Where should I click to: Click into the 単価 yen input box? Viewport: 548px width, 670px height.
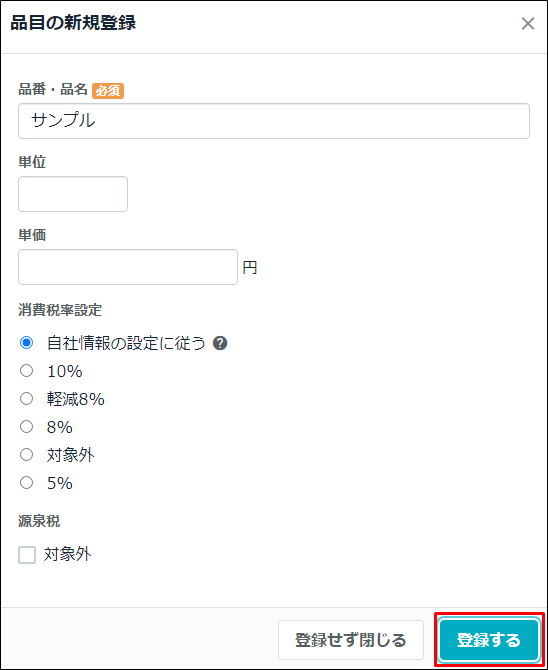coord(128,267)
